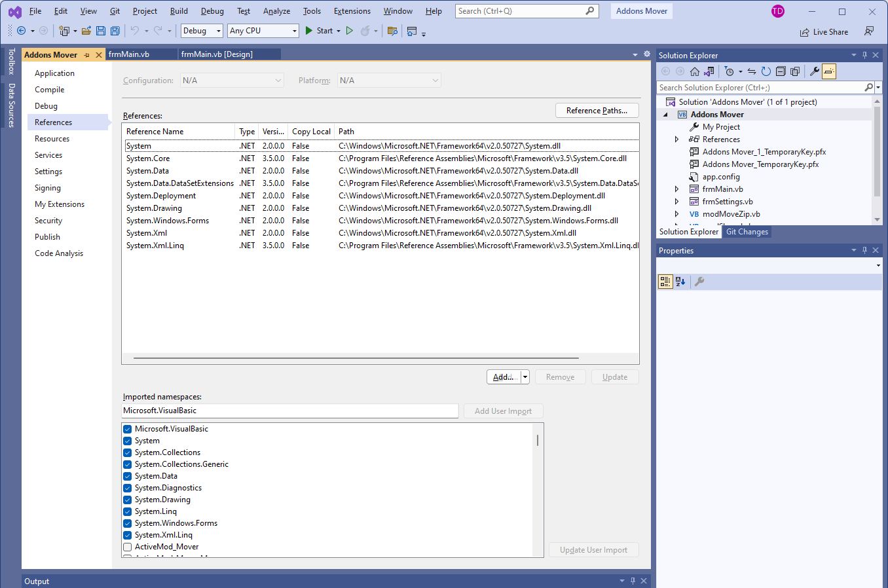Click Sync with Active Document icon

coord(752,71)
